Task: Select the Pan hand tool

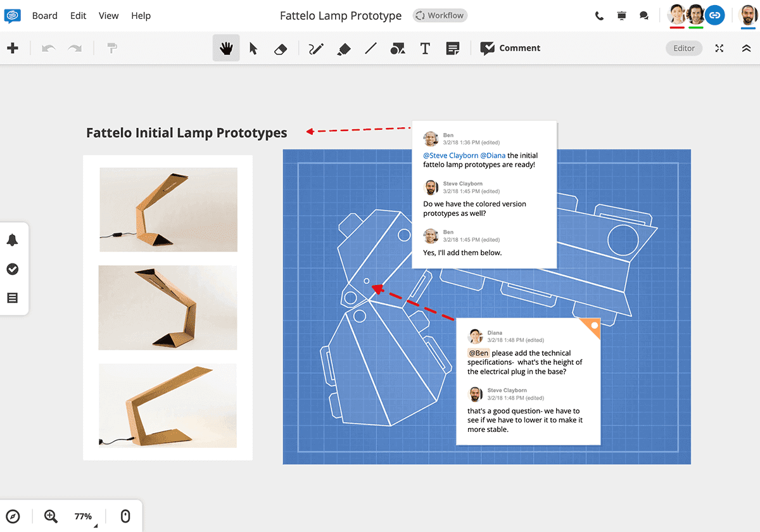Action: (226, 47)
